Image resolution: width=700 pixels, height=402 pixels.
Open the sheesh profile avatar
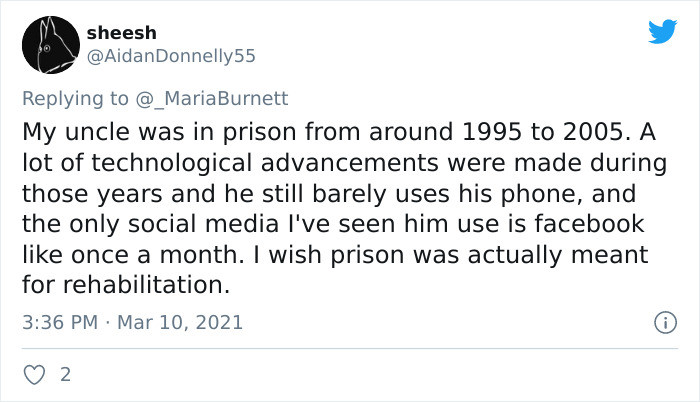49,45
